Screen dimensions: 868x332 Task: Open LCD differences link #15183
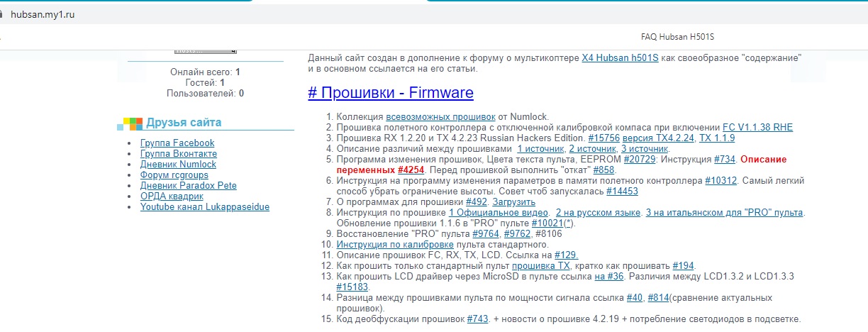(x=352, y=287)
